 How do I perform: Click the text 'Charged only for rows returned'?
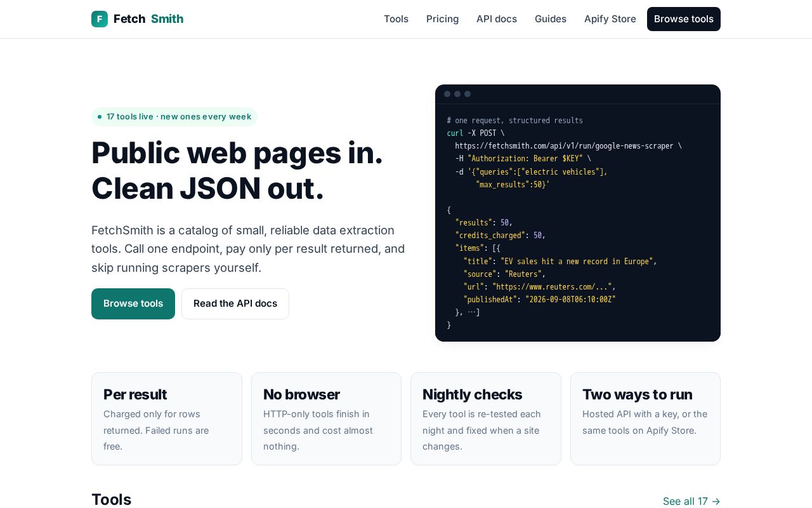tap(156, 430)
